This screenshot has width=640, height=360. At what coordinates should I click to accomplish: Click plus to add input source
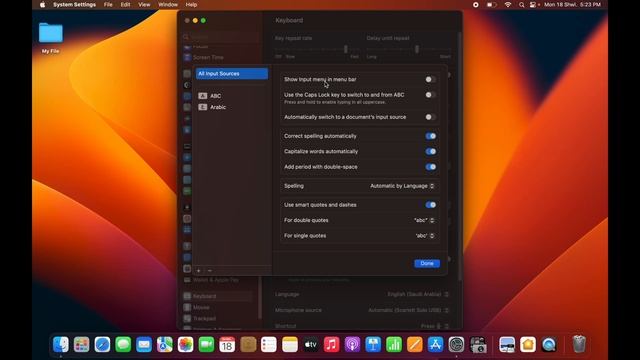click(x=199, y=271)
